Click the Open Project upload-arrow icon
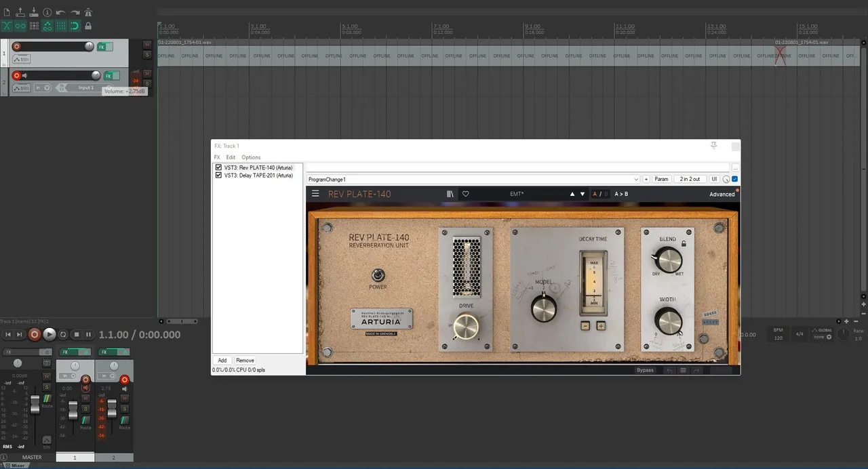 20,12
